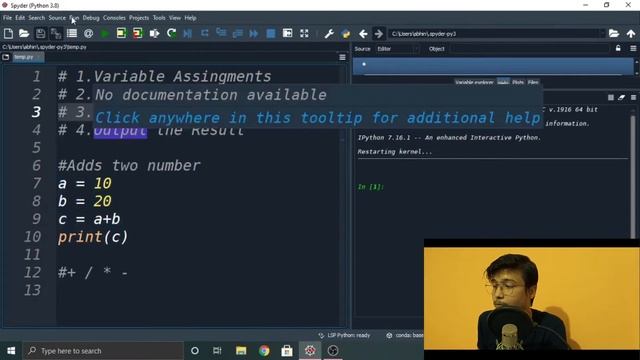Click conda environment status bar entry

404,336
